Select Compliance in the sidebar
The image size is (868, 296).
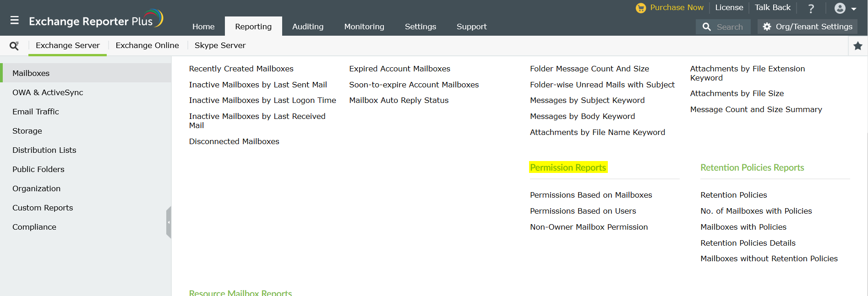click(34, 227)
